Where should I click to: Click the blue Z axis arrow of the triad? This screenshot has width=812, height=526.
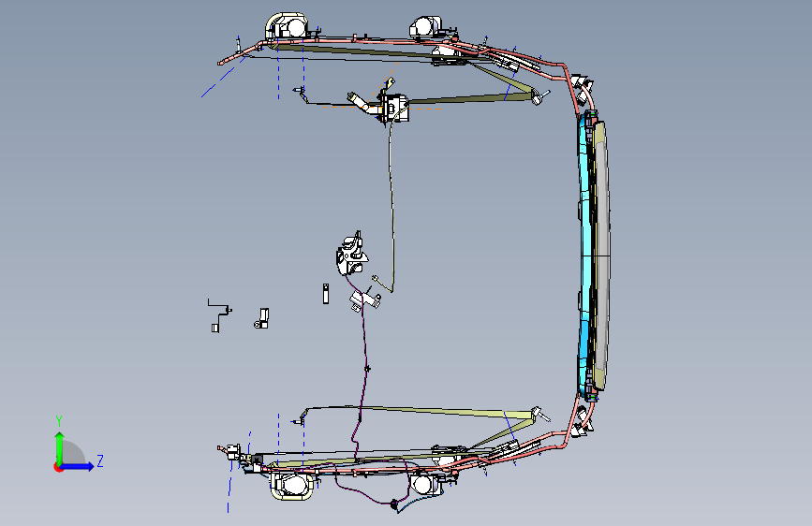78,466
